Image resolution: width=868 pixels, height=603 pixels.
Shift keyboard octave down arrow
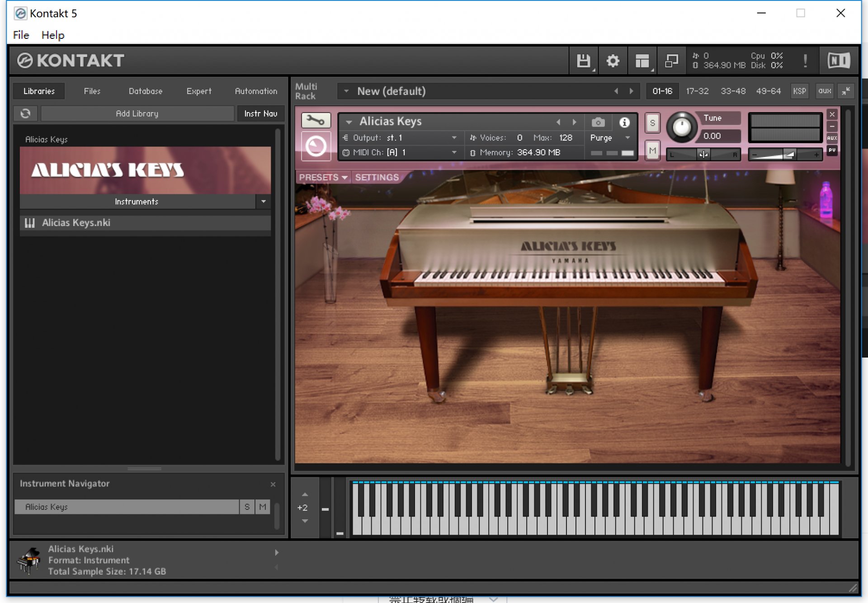305,521
